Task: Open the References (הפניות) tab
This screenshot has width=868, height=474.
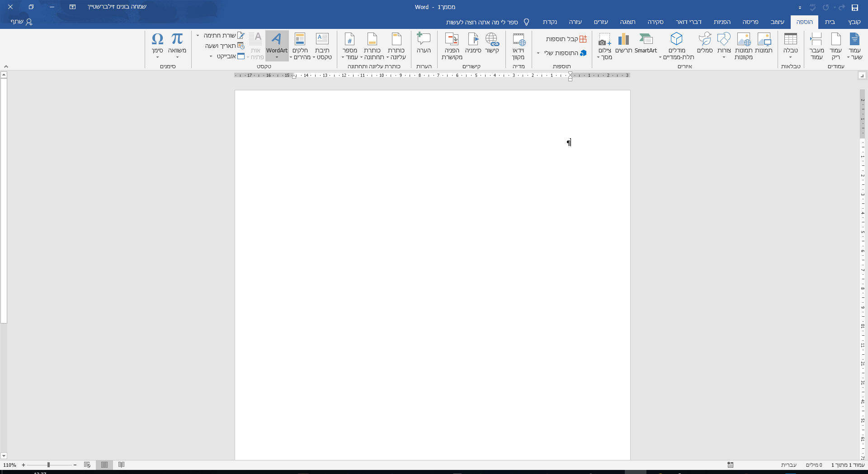Action: click(x=722, y=22)
